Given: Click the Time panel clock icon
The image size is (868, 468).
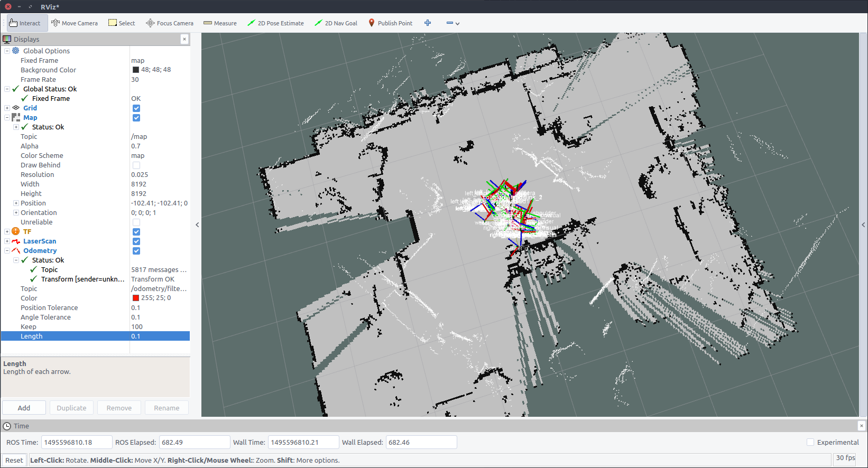Looking at the screenshot, I should (7, 426).
